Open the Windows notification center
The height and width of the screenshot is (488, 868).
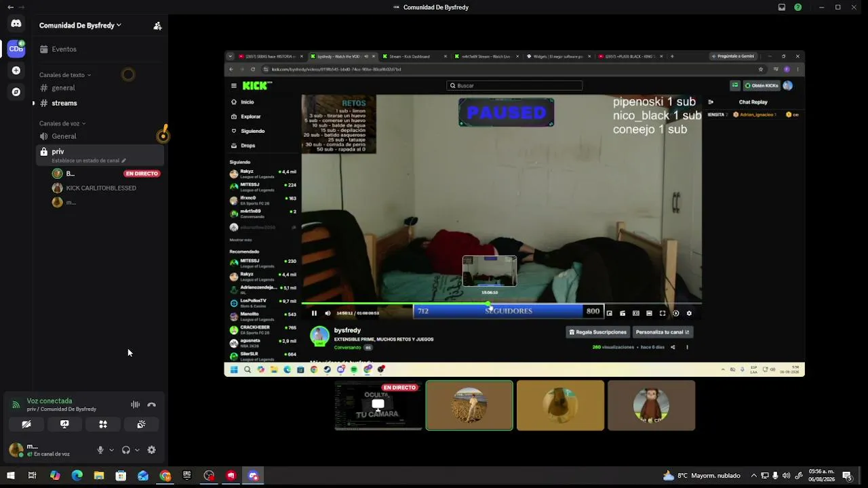pos(847,476)
